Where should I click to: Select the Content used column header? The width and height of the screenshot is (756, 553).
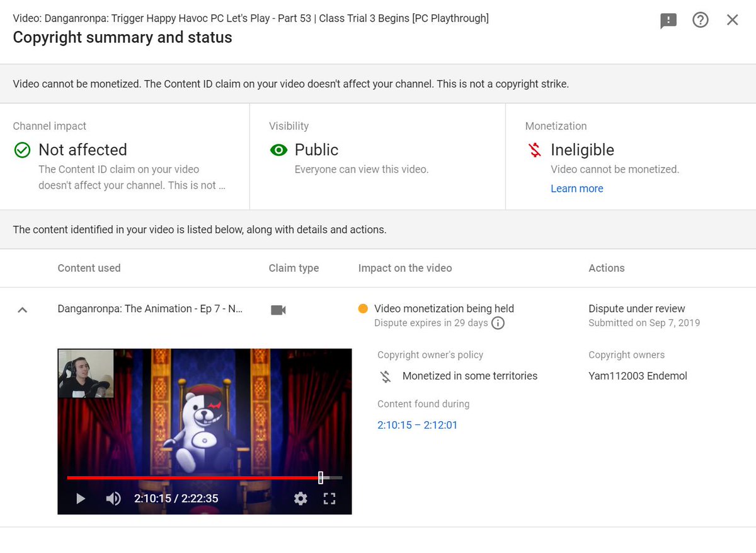coord(89,268)
